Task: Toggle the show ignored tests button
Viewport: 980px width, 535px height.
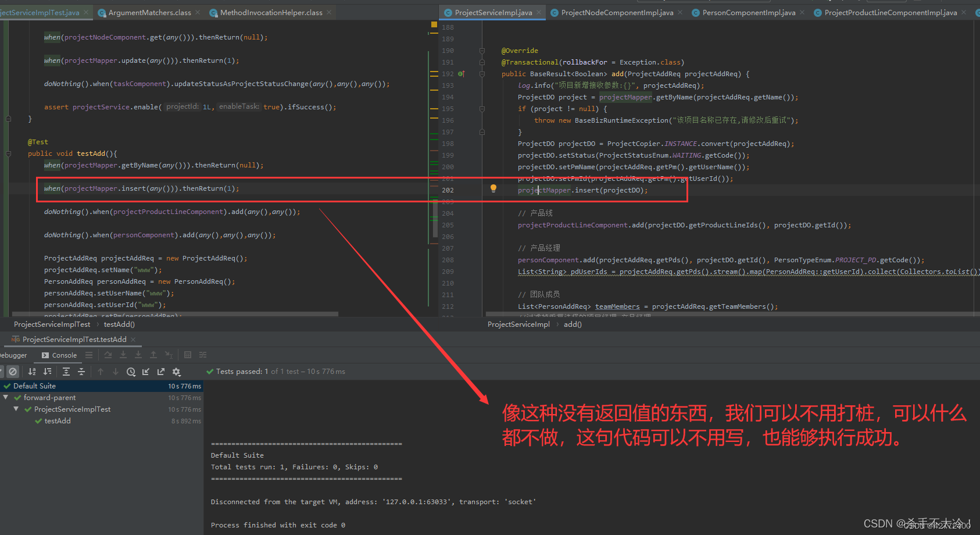Action: [13, 372]
